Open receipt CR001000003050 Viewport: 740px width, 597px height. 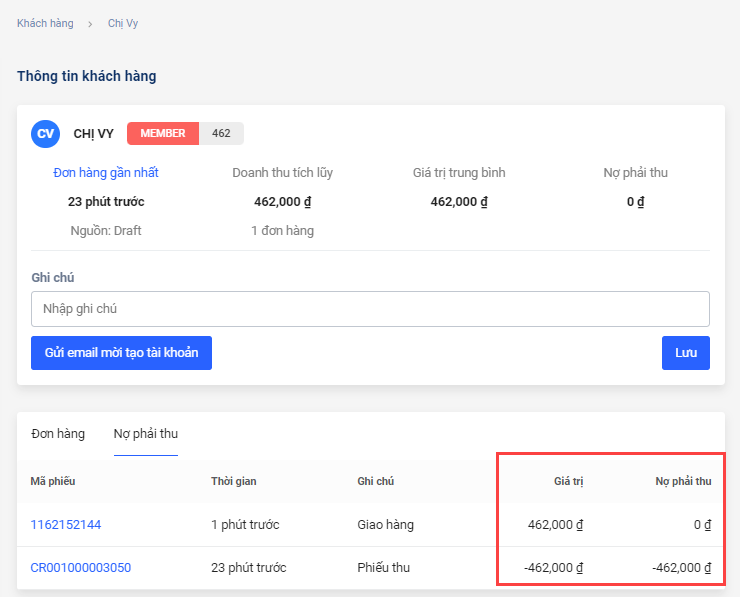(81, 568)
